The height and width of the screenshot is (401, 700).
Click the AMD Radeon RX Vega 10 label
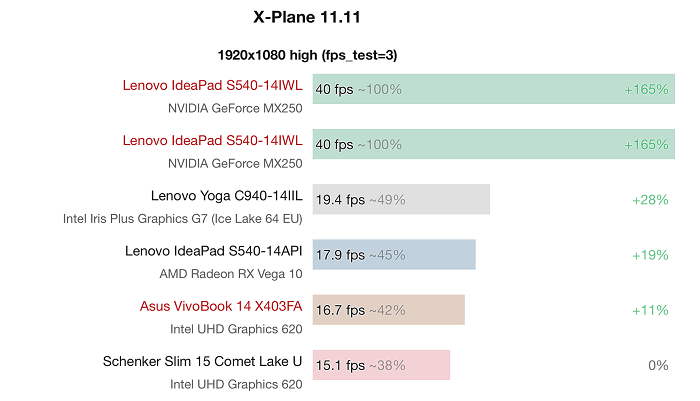230,273
